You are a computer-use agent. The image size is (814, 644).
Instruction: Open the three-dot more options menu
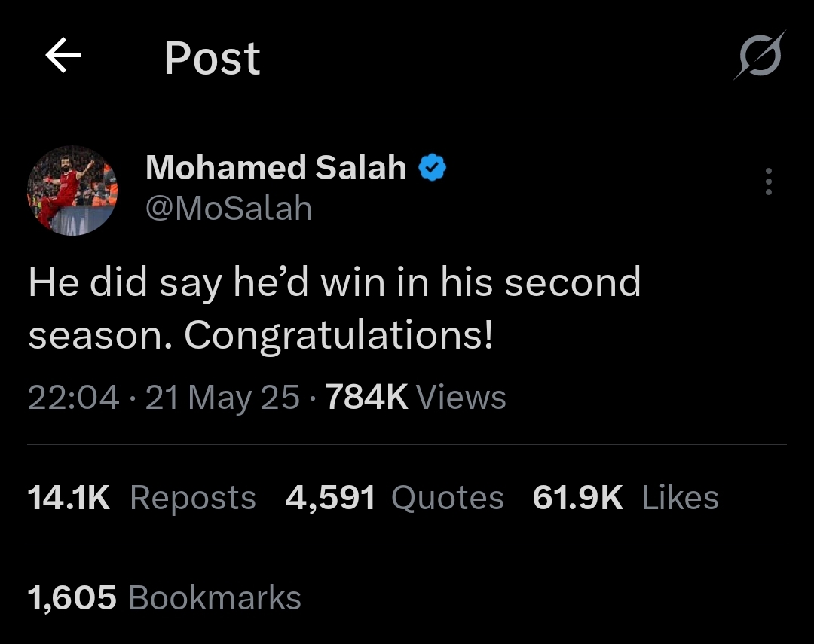coord(768,182)
